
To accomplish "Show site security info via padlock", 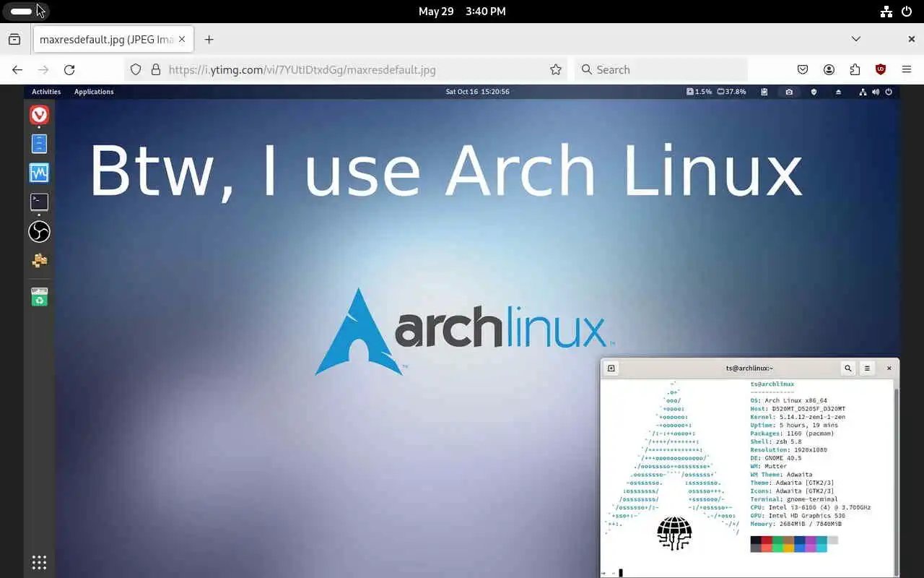I will point(155,69).
